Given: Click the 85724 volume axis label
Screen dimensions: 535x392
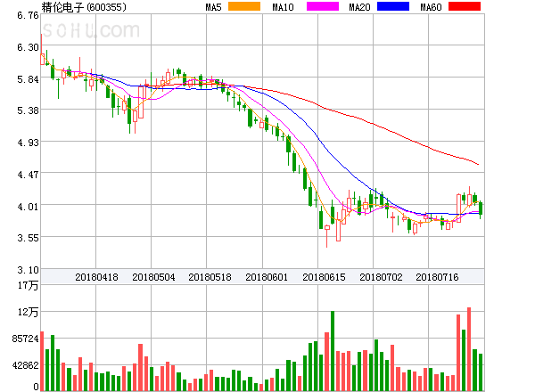Looking at the screenshot, I should (25, 339).
